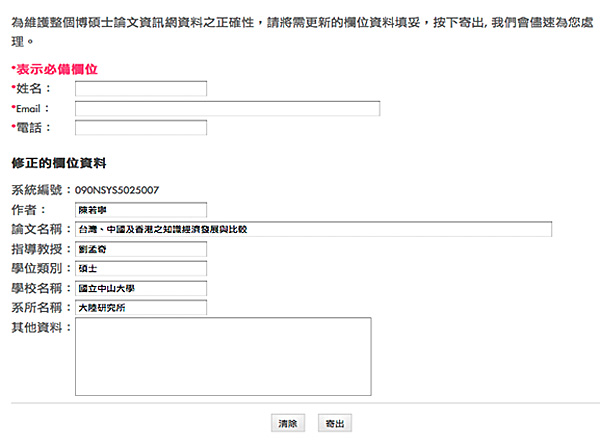Viewport: 600px width, 447px height.
Task: Focus the 論文名稱 thesis title field
Action: coord(313,229)
